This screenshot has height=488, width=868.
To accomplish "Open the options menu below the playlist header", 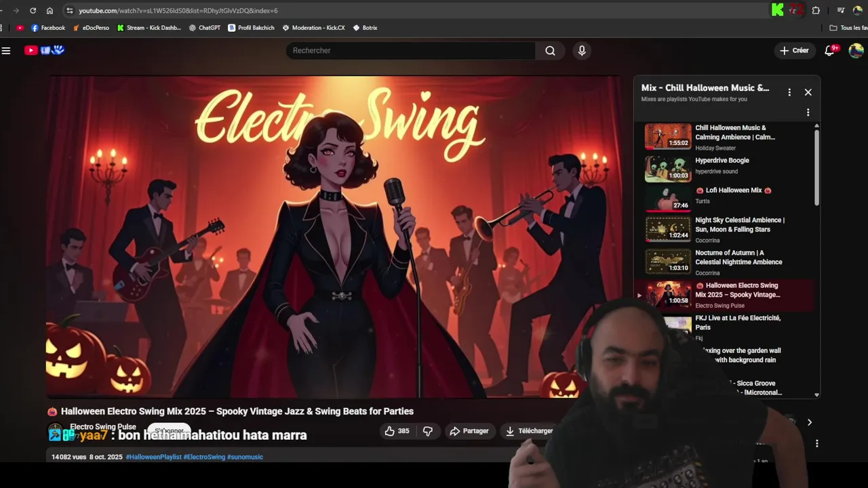I will (x=808, y=113).
